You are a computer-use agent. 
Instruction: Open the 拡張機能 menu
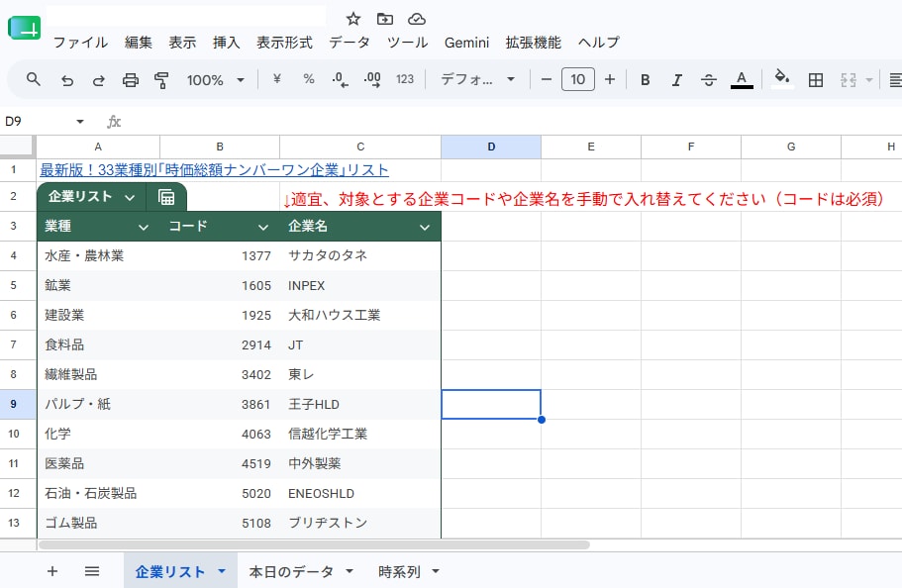[534, 43]
